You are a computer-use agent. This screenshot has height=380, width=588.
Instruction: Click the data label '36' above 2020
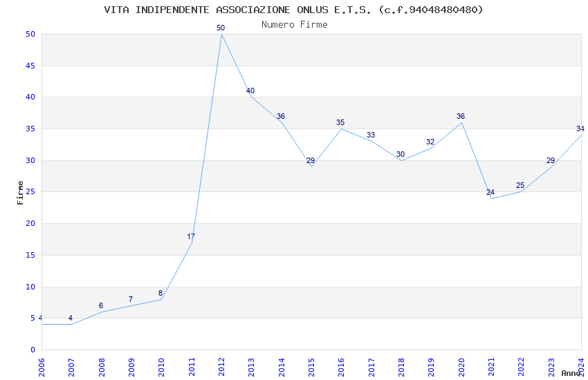461,116
